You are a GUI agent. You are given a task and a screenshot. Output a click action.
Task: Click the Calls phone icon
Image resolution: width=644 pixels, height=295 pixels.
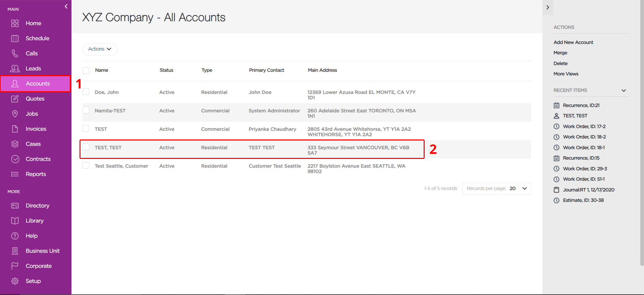[x=15, y=53]
